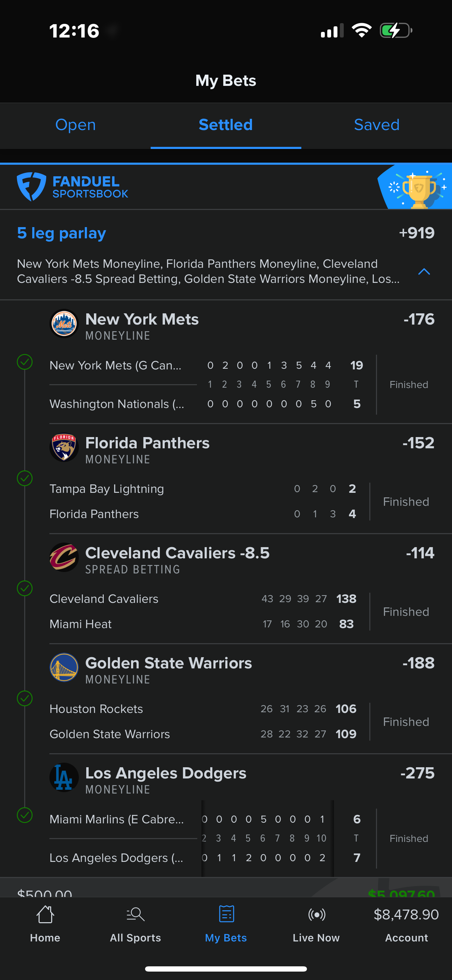Screen dimensions: 452x980
Task: Tap the 5 leg parlay title
Action: [x=62, y=233]
